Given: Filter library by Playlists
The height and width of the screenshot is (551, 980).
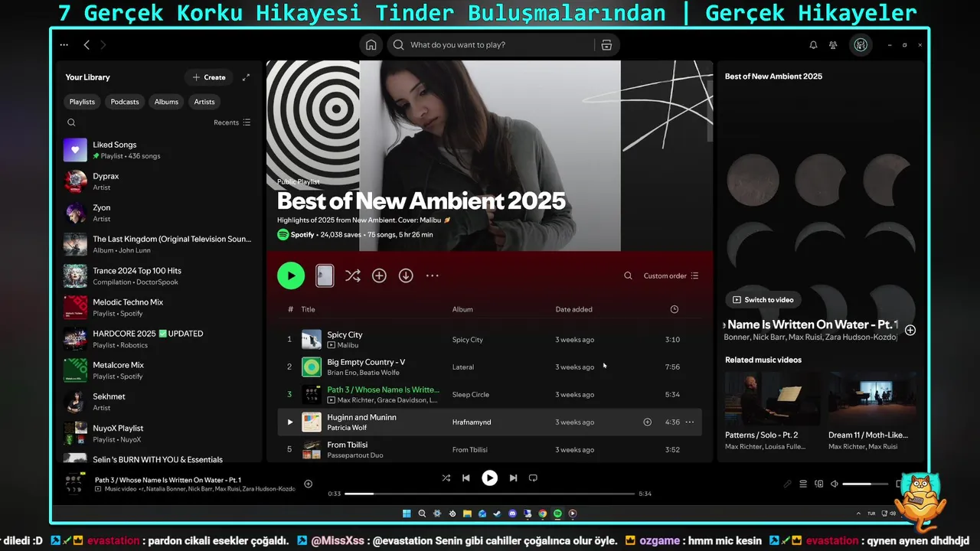Looking at the screenshot, I should point(82,102).
